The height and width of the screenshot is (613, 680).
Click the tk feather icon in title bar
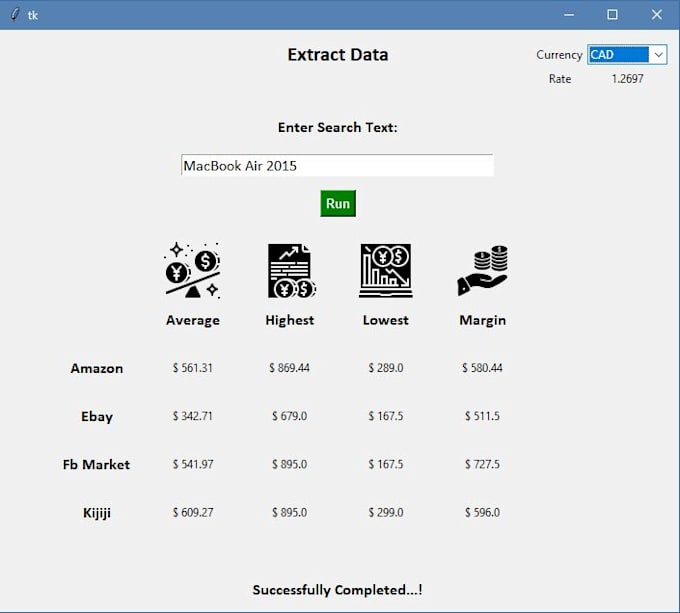click(x=15, y=15)
